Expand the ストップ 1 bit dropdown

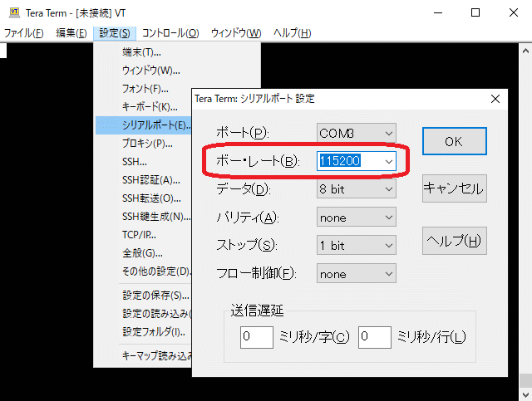coord(357,246)
